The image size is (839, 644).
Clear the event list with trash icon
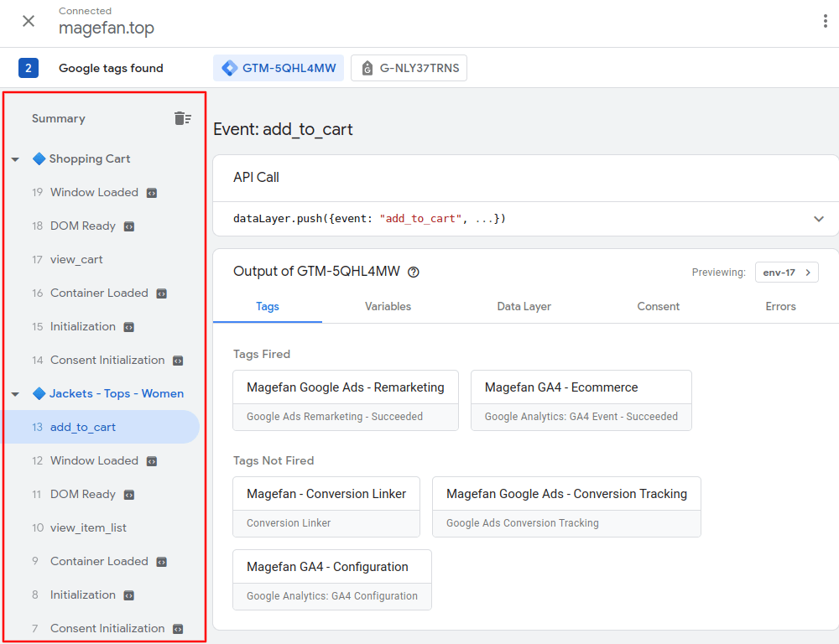point(182,118)
